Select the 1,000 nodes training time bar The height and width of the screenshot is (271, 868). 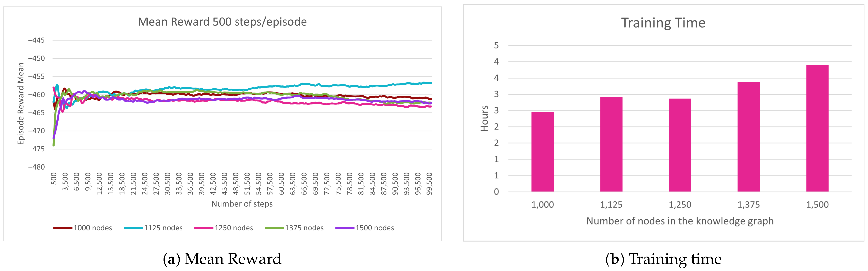[542, 152]
